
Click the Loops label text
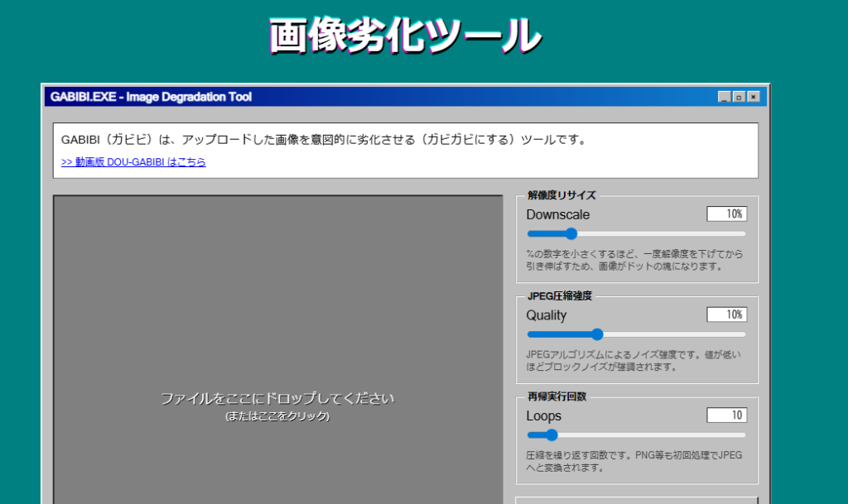544,415
